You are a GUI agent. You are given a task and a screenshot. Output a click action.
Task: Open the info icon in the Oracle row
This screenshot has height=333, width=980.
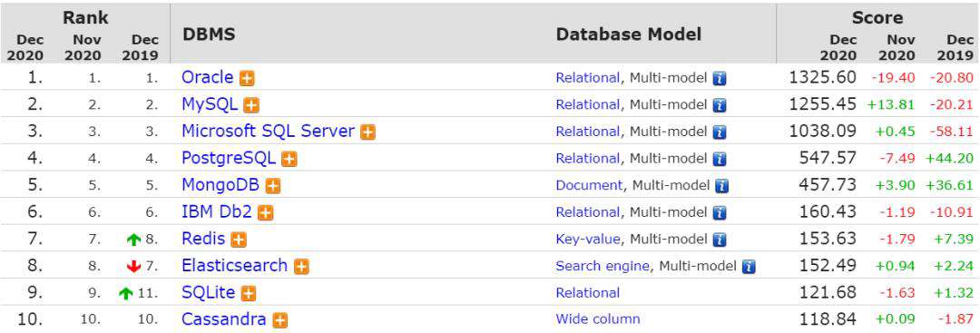pos(720,79)
